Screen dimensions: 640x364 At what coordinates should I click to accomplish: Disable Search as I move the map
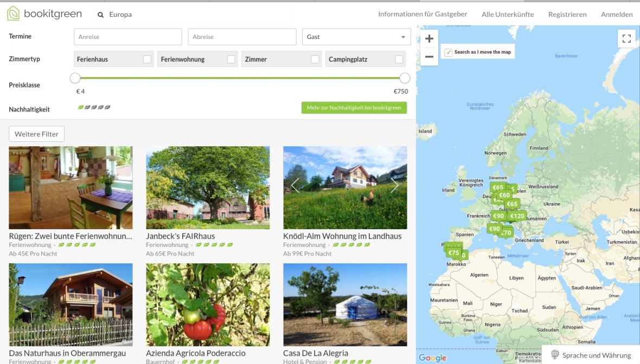[449, 53]
